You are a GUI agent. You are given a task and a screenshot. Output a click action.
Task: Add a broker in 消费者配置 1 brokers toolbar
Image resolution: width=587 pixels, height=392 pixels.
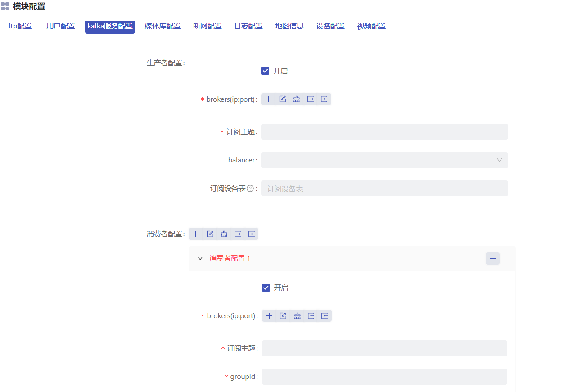[x=269, y=316]
